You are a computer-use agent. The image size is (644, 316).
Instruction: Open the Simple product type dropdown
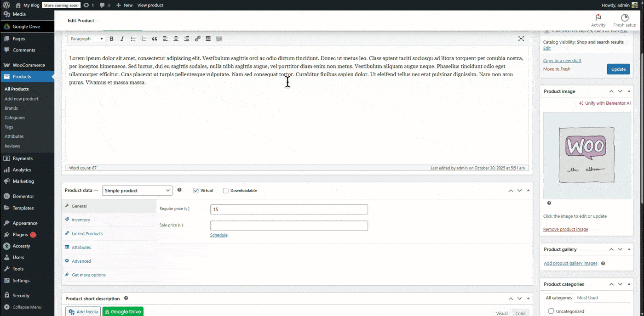137,191
